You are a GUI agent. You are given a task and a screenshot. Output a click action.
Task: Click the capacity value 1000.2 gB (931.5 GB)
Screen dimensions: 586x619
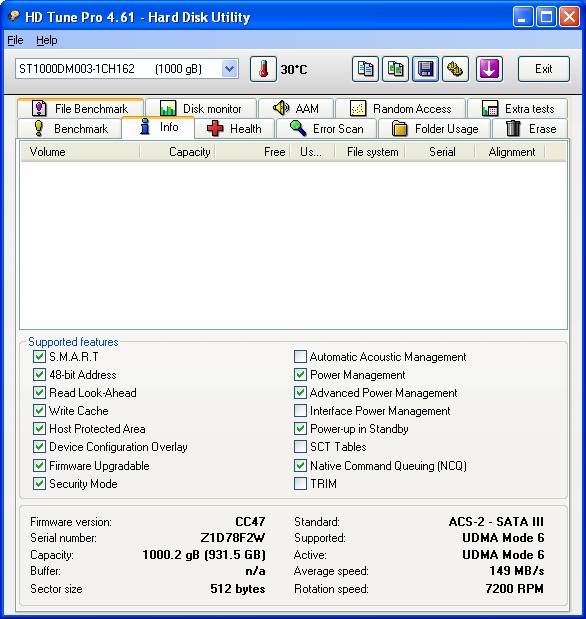coord(204,555)
